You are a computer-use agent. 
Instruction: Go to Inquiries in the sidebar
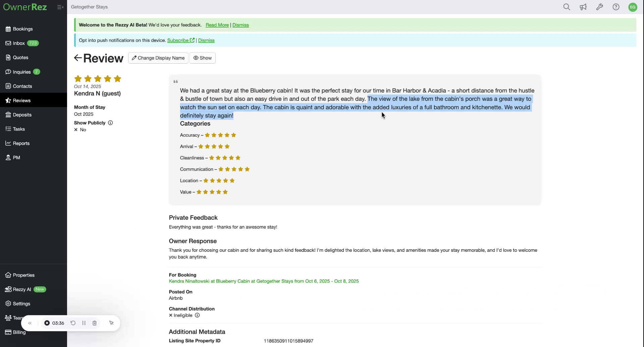point(21,72)
